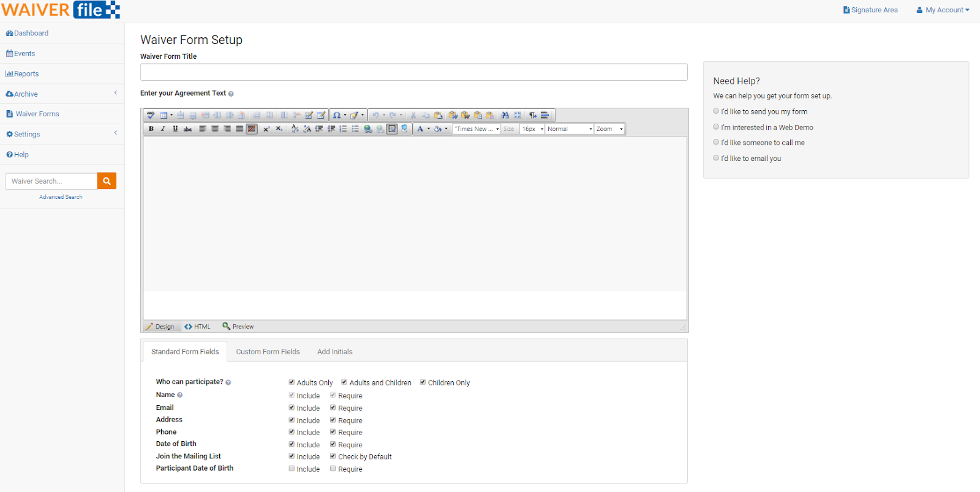980x492 pixels.
Task: Enable Include for Participant Date of Birth
Action: click(292, 469)
